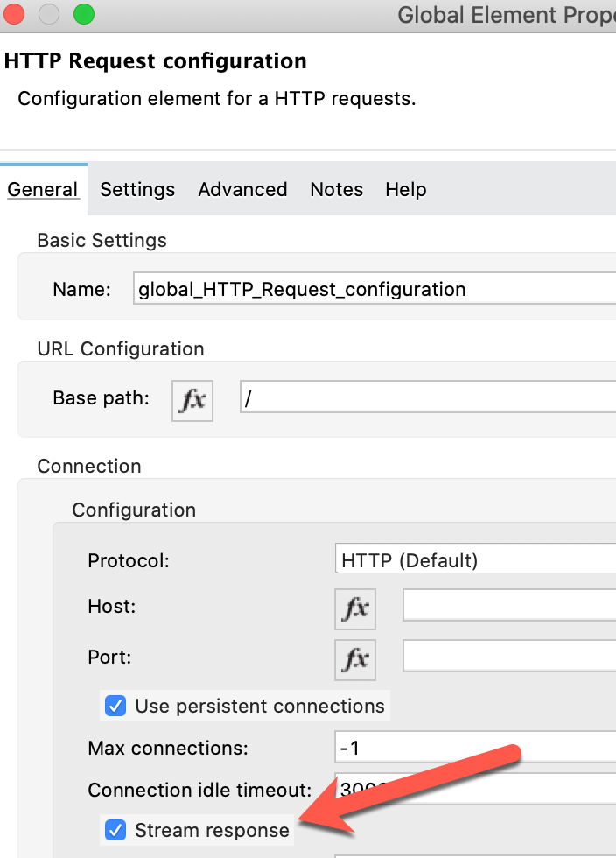Switch to the General tab

point(43,189)
